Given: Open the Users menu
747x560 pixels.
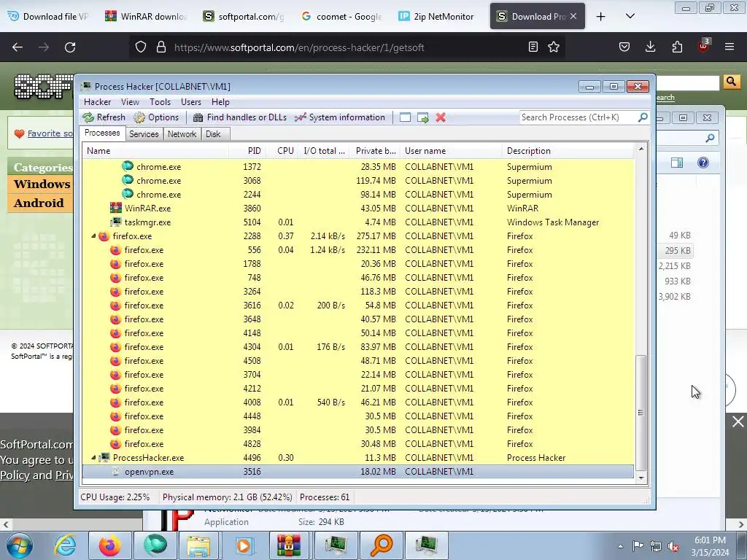Looking at the screenshot, I should point(190,102).
